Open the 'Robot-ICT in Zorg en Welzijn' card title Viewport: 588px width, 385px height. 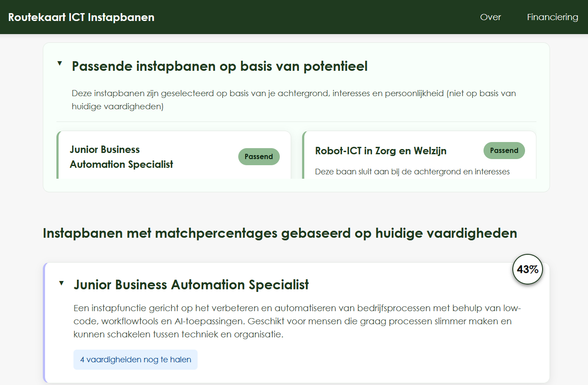381,151
